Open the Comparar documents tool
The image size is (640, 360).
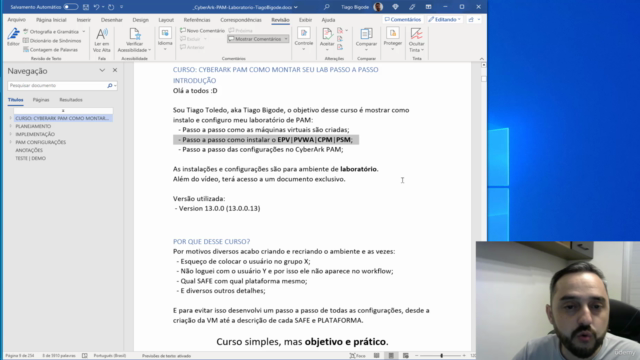tap(366, 39)
